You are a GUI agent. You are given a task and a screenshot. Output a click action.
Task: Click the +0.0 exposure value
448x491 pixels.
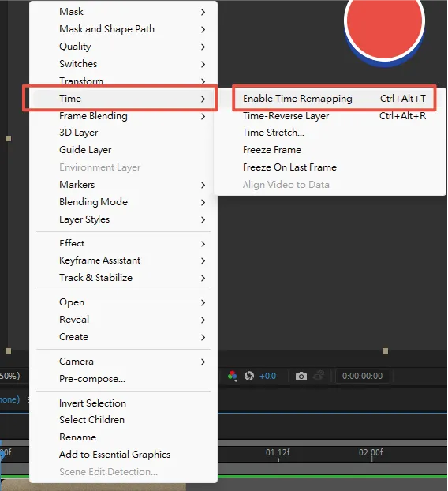click(268, 376)
